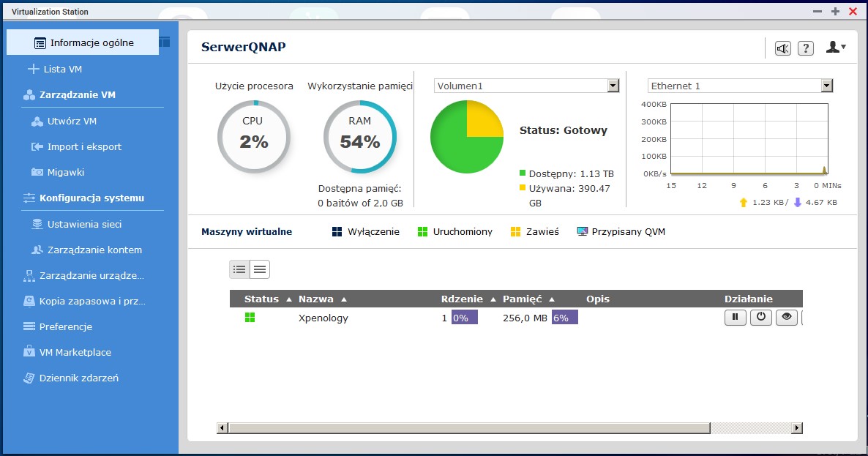Click the Działanie column header

(x=749, y=299)
